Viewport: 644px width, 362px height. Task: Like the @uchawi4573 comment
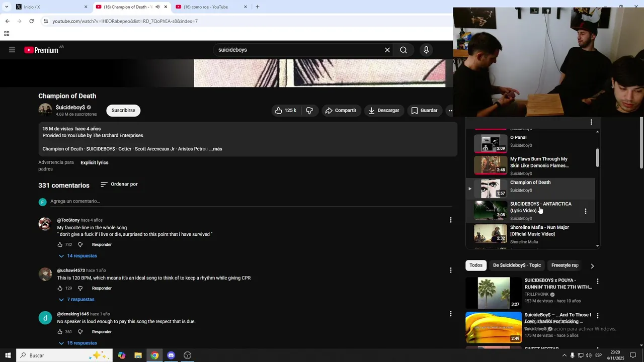click(x=60, y=289)
